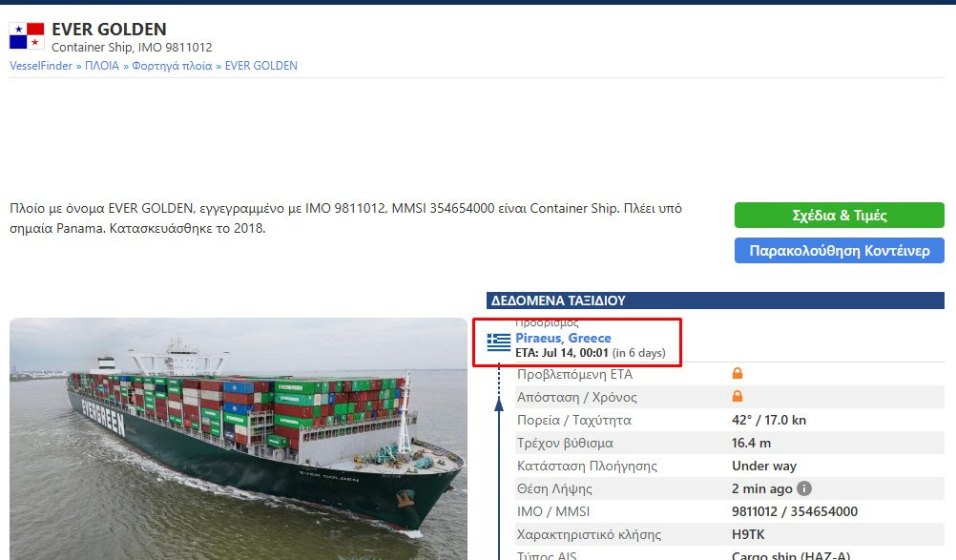The image size is (956, 560).
Task: Open the EVER GOLDEN ship photo
Action: 239,439
